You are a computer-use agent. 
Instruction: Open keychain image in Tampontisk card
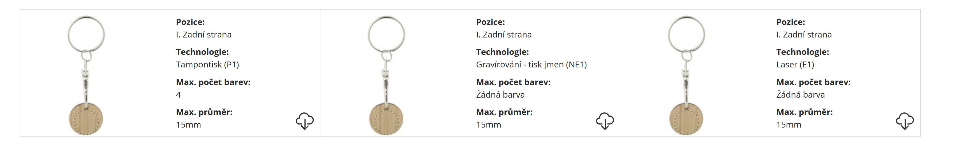click(86, 75)
